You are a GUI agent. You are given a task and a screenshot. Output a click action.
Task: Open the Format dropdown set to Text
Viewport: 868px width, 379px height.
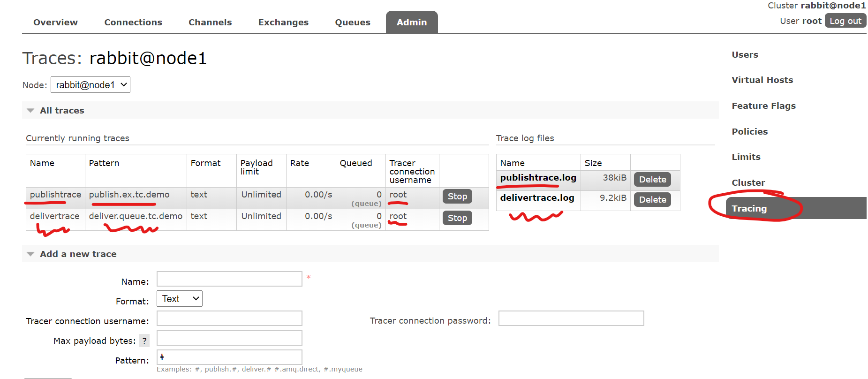coord(180,299)
